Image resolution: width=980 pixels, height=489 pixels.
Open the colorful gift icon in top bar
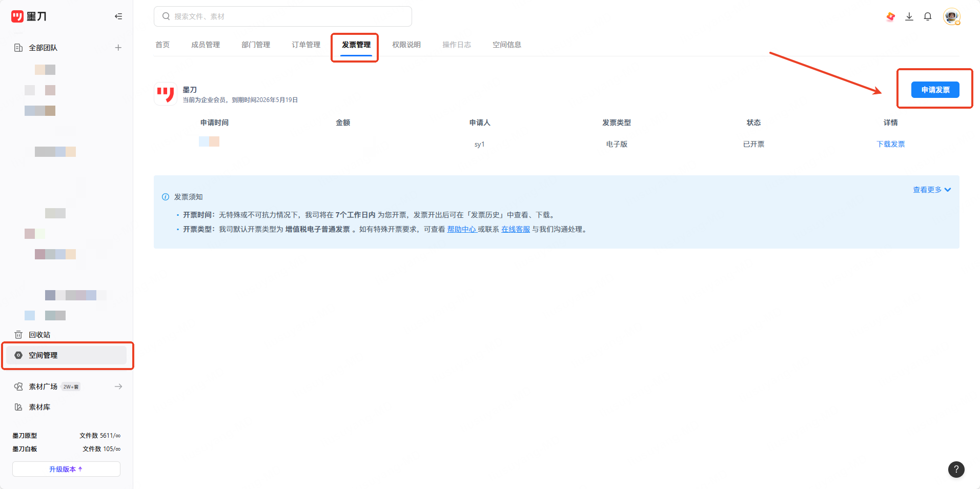pos(891,16)
